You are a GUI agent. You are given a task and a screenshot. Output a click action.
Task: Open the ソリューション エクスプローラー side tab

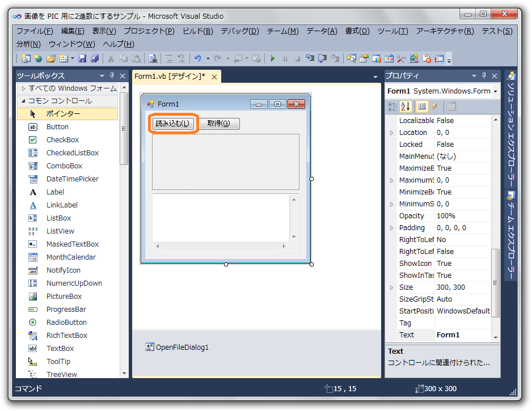[x=511, y=129]
